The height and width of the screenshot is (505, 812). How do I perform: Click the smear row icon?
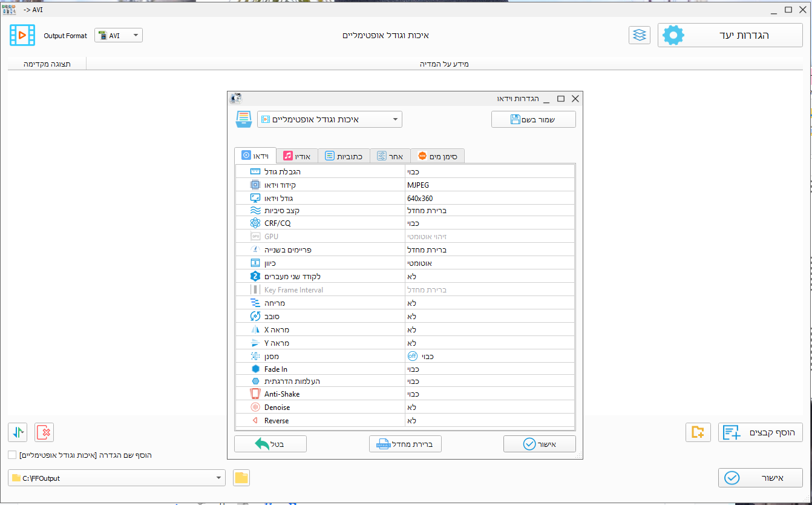(255, 303)
